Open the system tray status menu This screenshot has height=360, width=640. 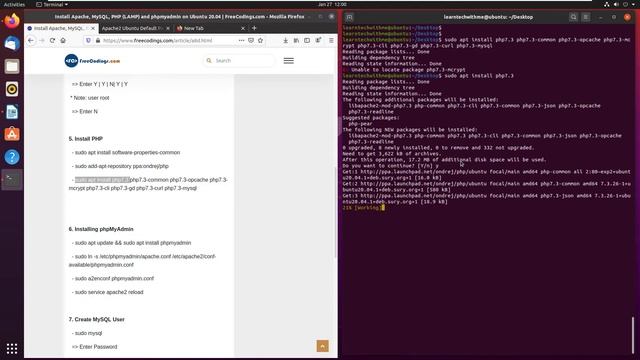tap(620, 4)
